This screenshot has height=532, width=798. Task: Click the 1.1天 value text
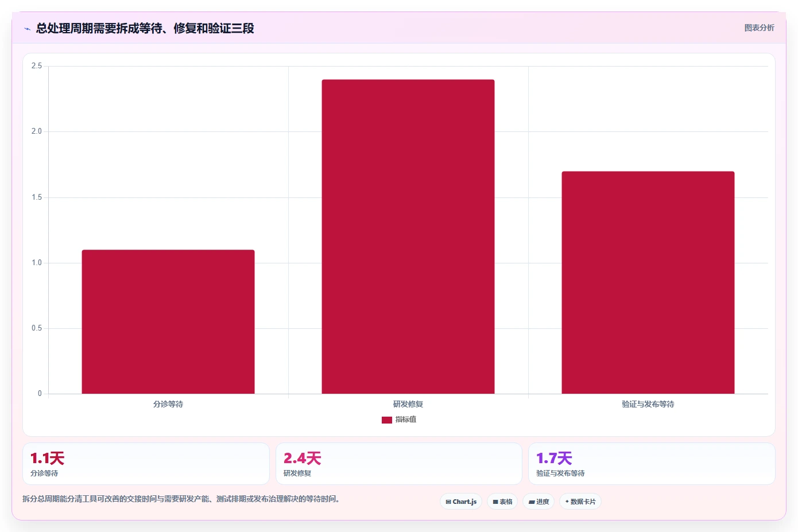click(47, 458)
